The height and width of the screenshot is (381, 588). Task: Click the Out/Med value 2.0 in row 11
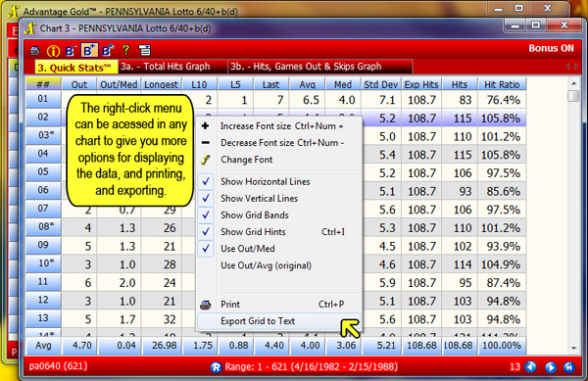click(120, 283)
